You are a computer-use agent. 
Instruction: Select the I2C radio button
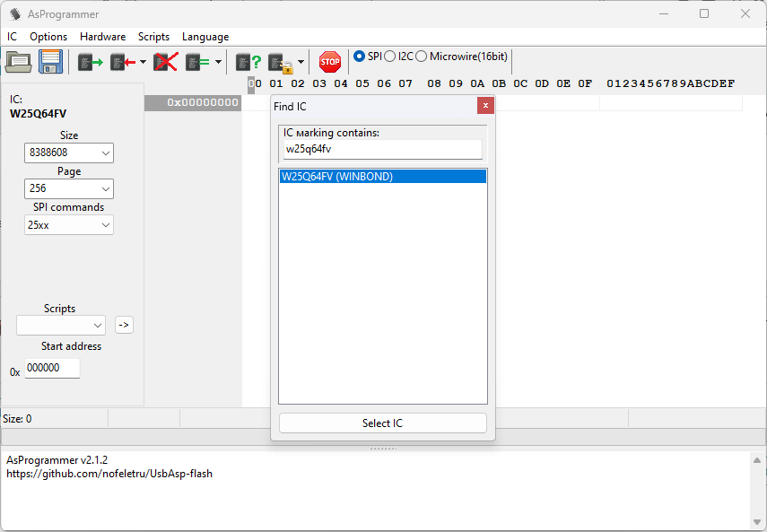pyautogui.click(x=390, y=57)
